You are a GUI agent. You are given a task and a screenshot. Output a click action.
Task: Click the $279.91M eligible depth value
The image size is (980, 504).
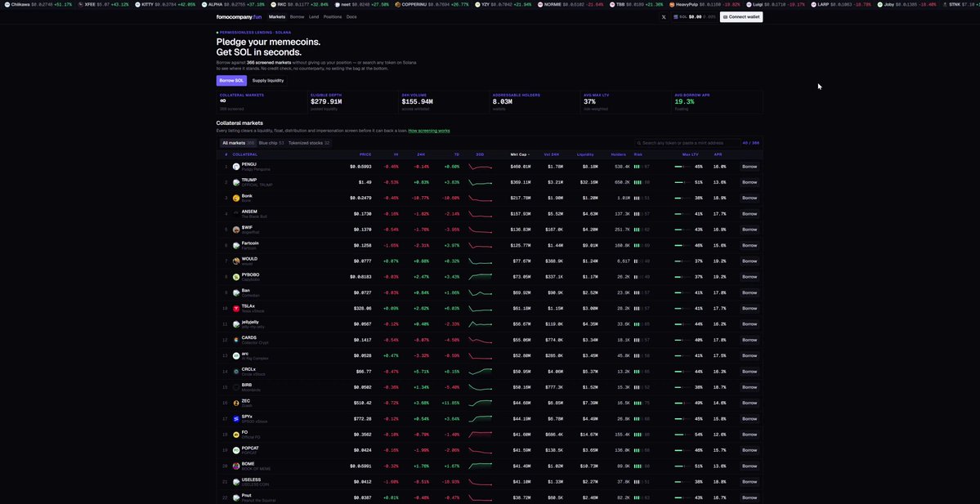pos(326,102)
